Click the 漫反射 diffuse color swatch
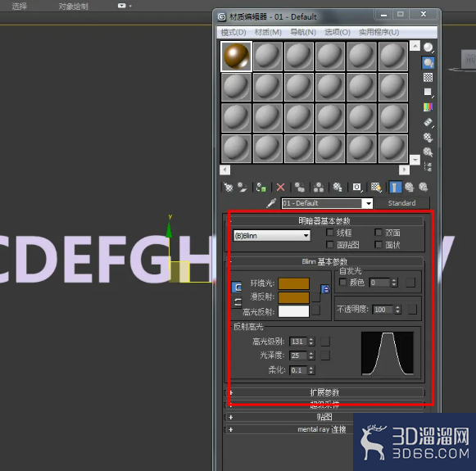 293,297
